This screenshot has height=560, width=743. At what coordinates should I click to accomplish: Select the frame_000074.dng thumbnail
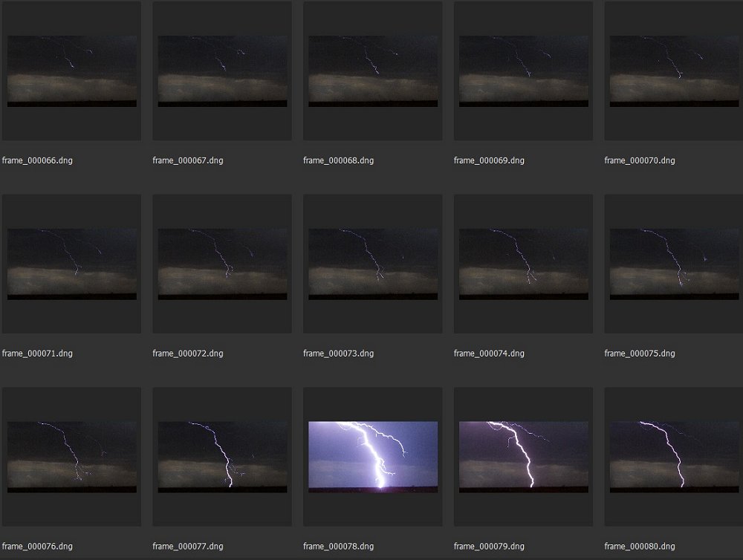tap(524, 264)
